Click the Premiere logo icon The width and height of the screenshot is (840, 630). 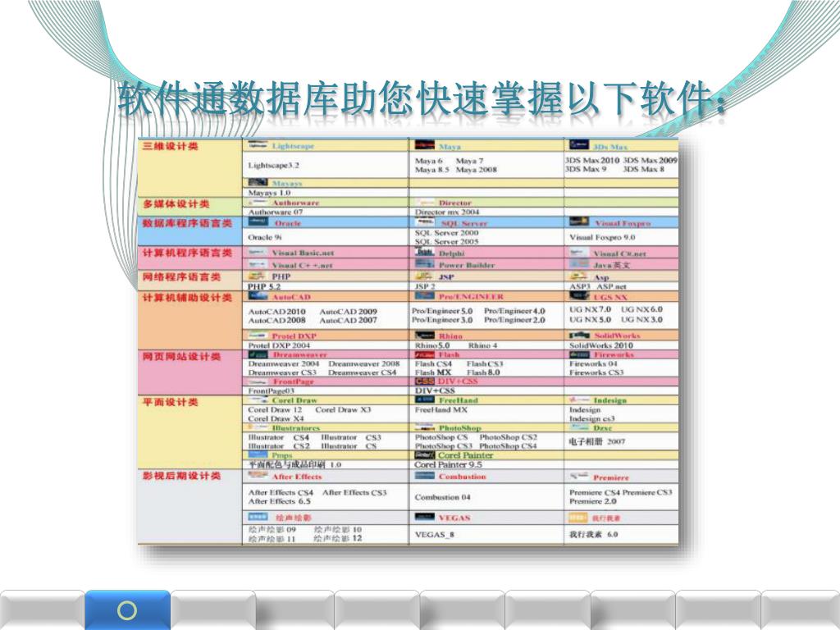click(x=579, y=476)
